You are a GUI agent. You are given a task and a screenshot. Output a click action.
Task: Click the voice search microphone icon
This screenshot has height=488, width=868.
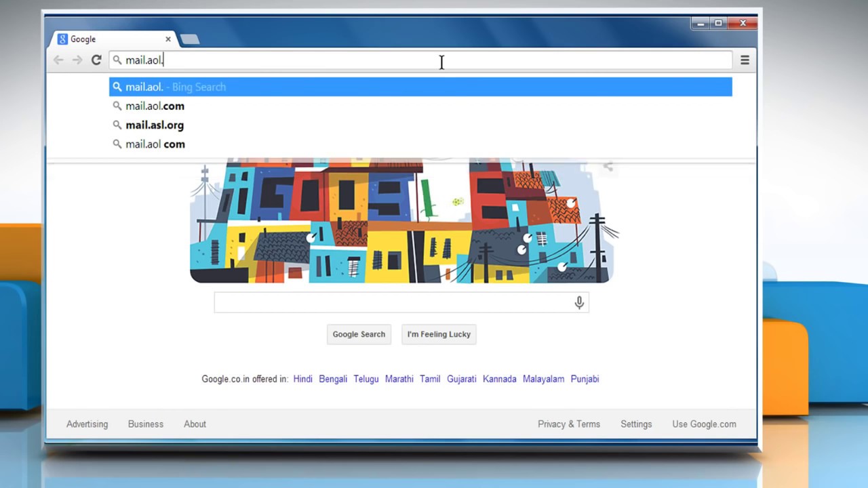(579, 303)
